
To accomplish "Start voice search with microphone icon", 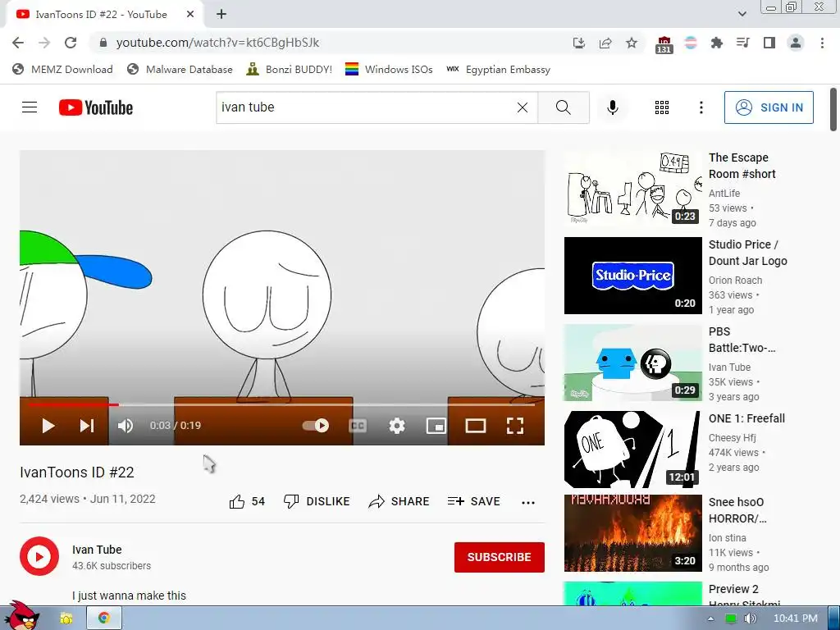I will (612, 107).
